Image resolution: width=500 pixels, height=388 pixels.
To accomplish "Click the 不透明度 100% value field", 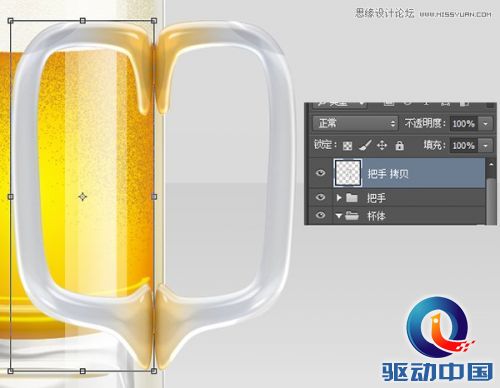I will [x=464, y=124].
